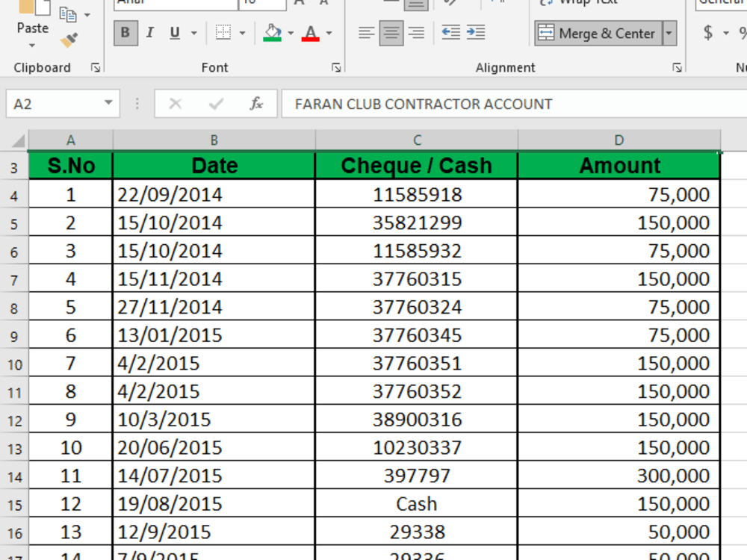This screenshot has height=560, width=747.
Task: Click the Cheque / Cash header cell
Action: (416, 166)
